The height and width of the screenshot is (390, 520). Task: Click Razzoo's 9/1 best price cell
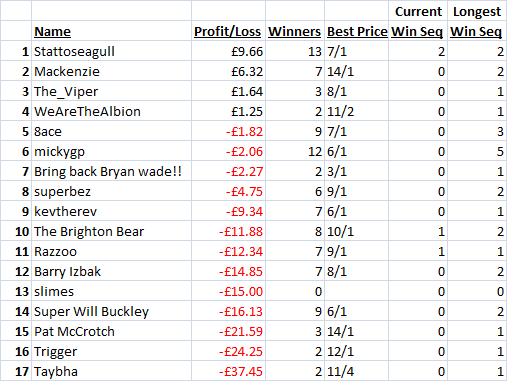click(x=356, y=251)
